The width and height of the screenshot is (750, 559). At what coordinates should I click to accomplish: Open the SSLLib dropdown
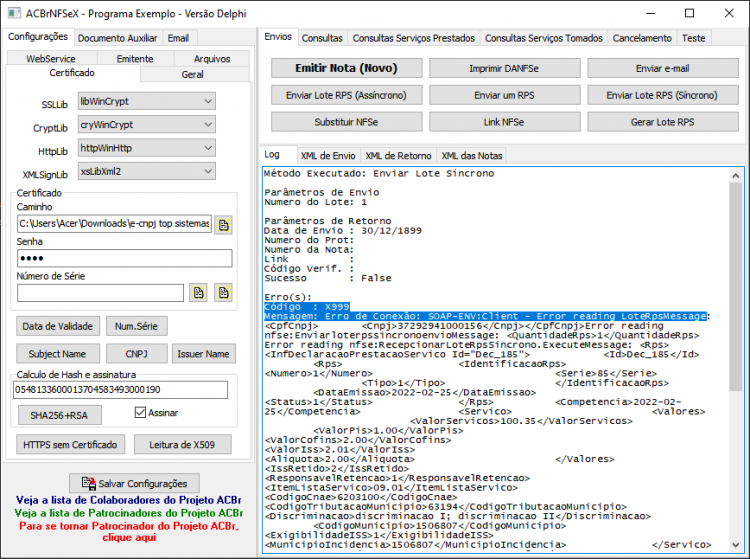147,101
